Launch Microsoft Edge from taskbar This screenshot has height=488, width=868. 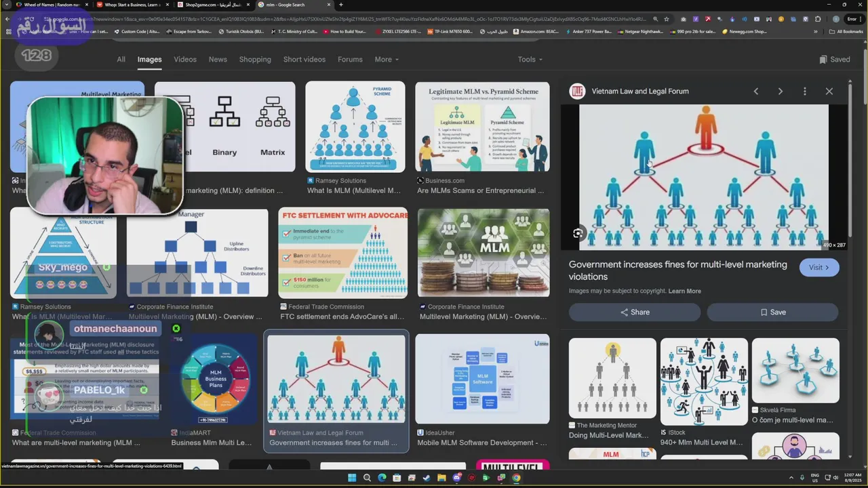[382, 478]
